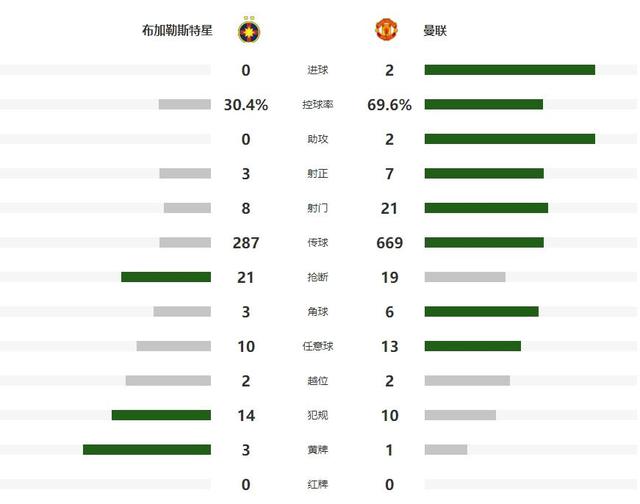Click 布加勒斯特星's gray 传球 bar
The width and height of the screenshot is (640, 504).
[185, 243]
